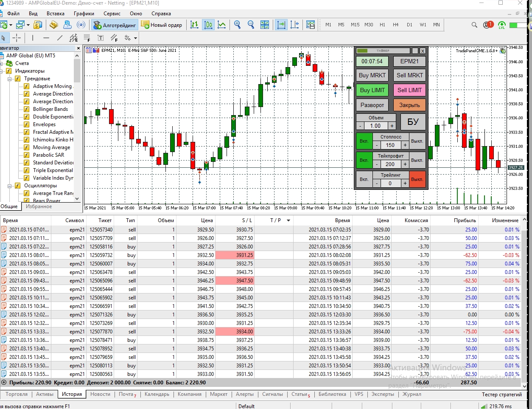The width and height of the screenshot is (532, 409).
Task: Zoom in the chart with magnifier plus
Action: tap(237, 25)
